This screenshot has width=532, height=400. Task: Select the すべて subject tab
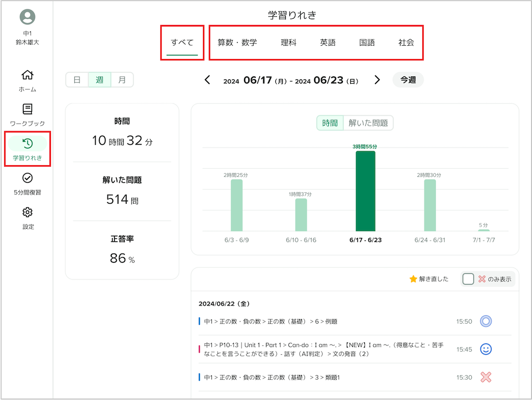[182, 43]
